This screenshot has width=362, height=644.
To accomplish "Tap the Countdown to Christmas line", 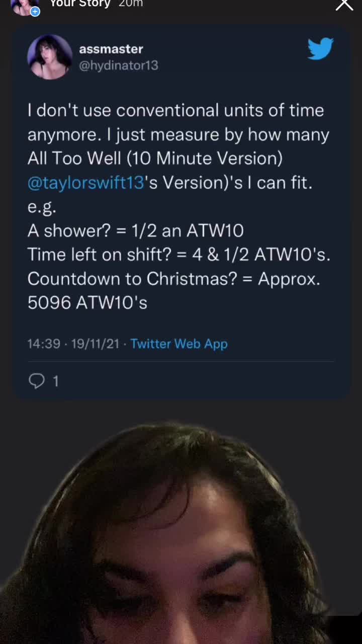I will (174, 279).
